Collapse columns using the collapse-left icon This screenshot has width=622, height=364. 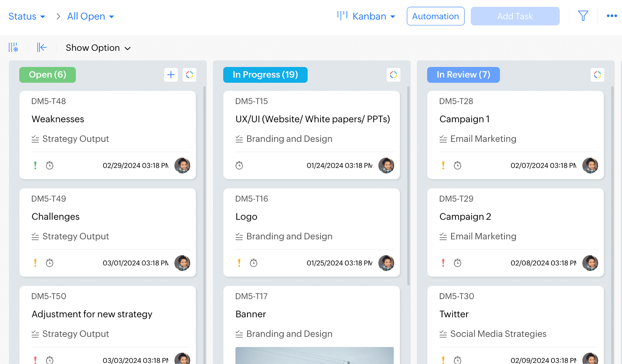42,47
